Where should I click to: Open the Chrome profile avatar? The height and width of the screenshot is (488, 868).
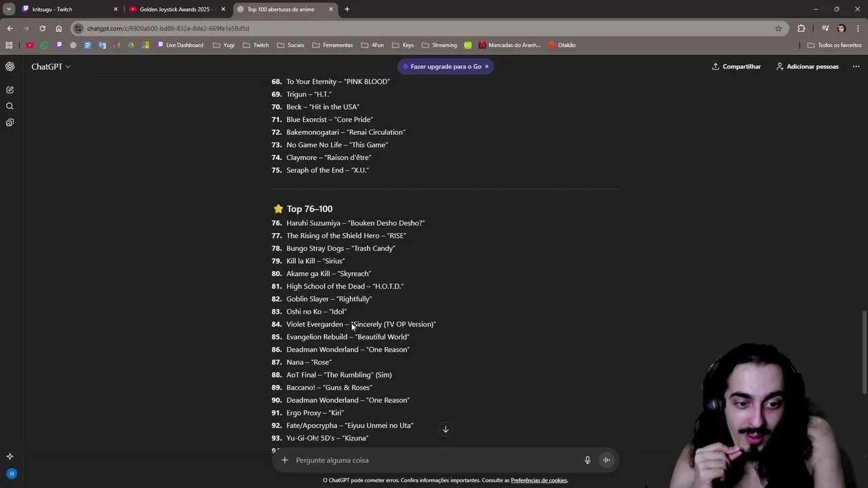tap(842, 28)
